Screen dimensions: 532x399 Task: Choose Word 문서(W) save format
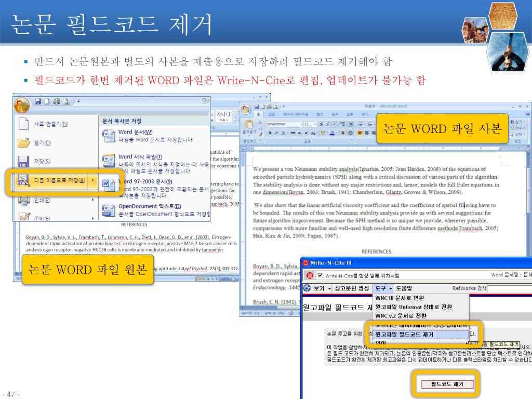coord(155,136)
